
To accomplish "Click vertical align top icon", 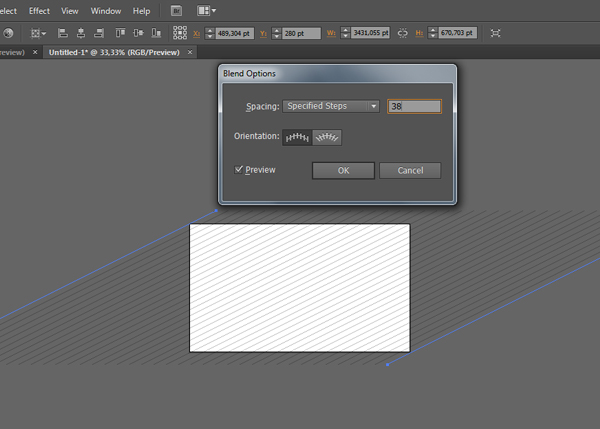I will point(117,33).
